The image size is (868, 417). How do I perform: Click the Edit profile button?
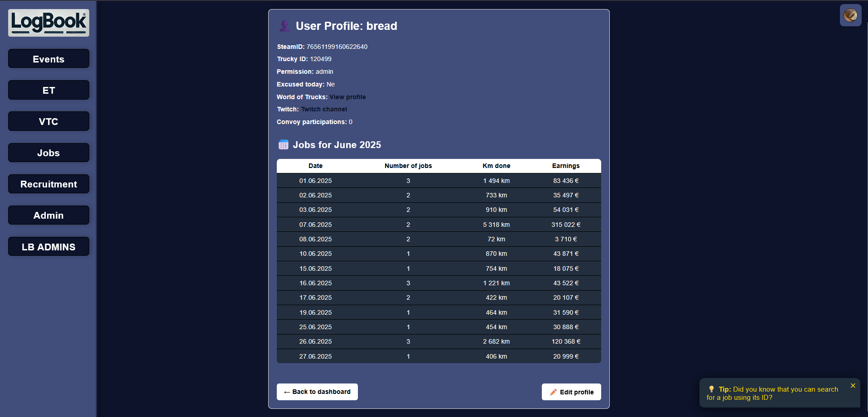tap(571, 392)
